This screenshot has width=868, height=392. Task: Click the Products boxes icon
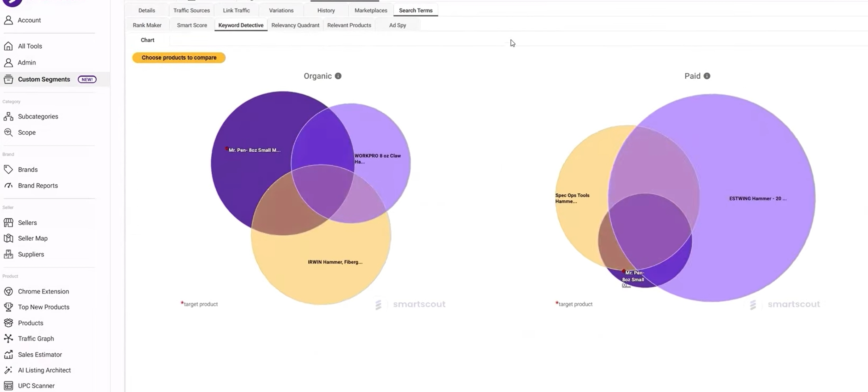tap(8, 323)
